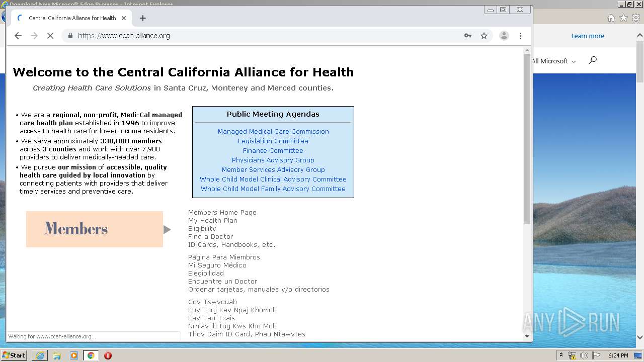Image resolution: width=644 pixels, height=362 pixels.
Task: Select the Central California Alliance for Health tab
Action: pyautogui.click(x=71, y=18)
